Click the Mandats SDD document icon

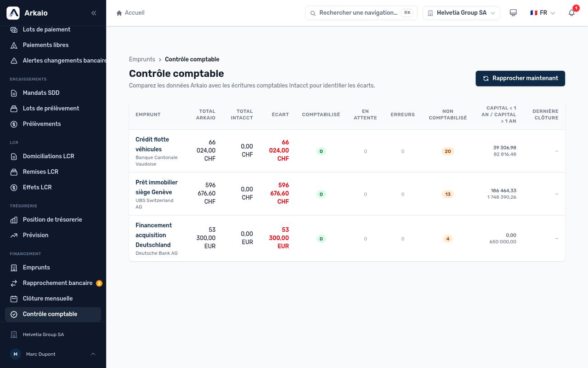[14, 93]
